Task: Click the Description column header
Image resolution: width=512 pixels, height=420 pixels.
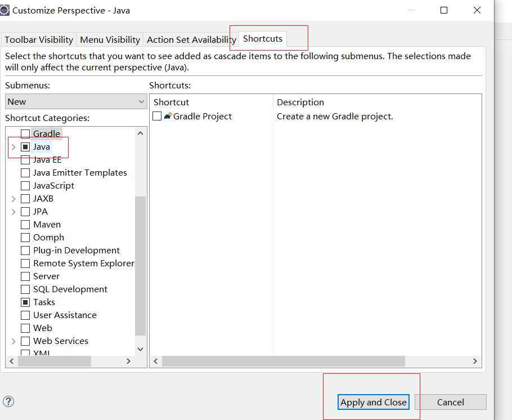Action: click(x=377, y=102)
